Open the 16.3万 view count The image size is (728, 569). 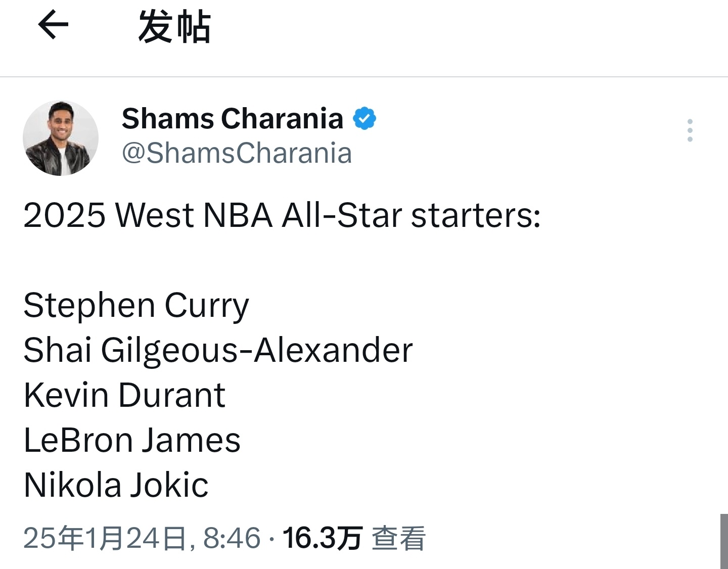(x=323, y=538)
